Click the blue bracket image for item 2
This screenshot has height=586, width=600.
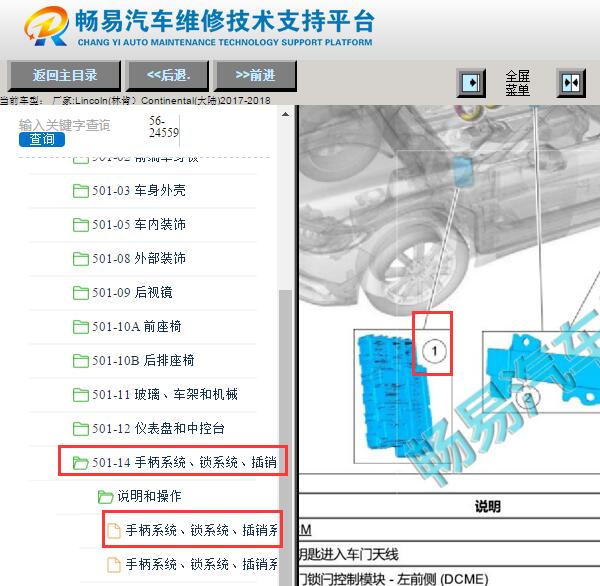543,369
